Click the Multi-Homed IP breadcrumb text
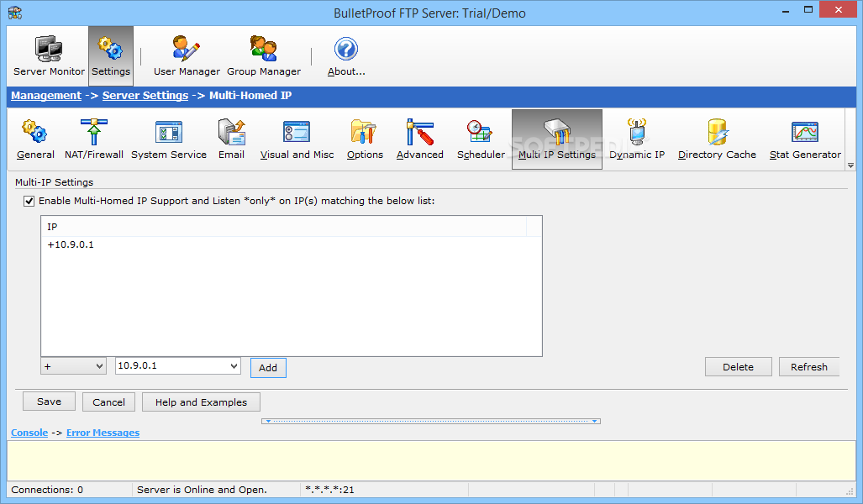The width and height of the screenshot is (863, 504). (250, 95)
